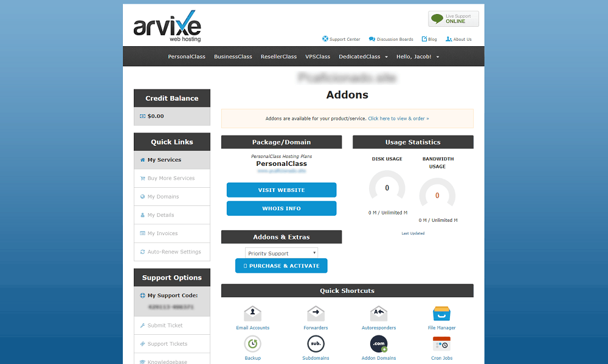This screenshot has width=608, height=364.
Task: Click the Cron Jobs label link
Action: click(x=441, y=358)
